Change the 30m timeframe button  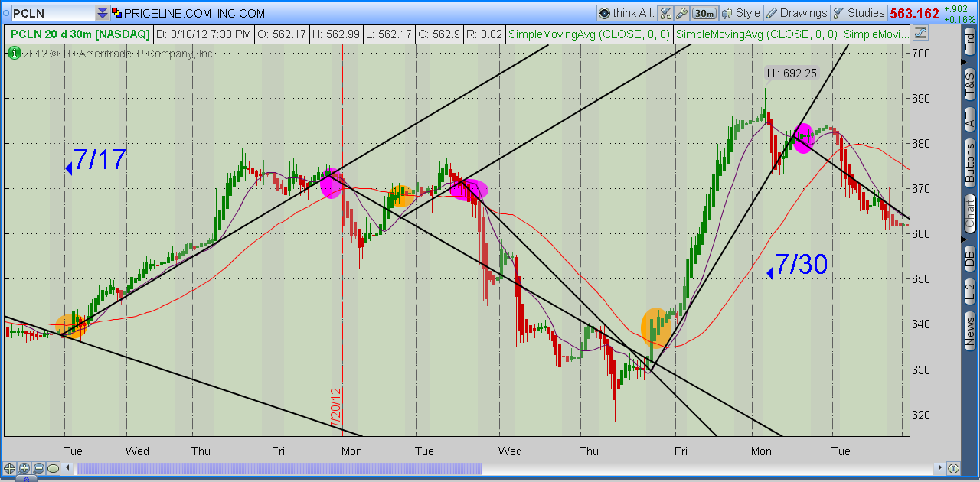tap(703, 13)
